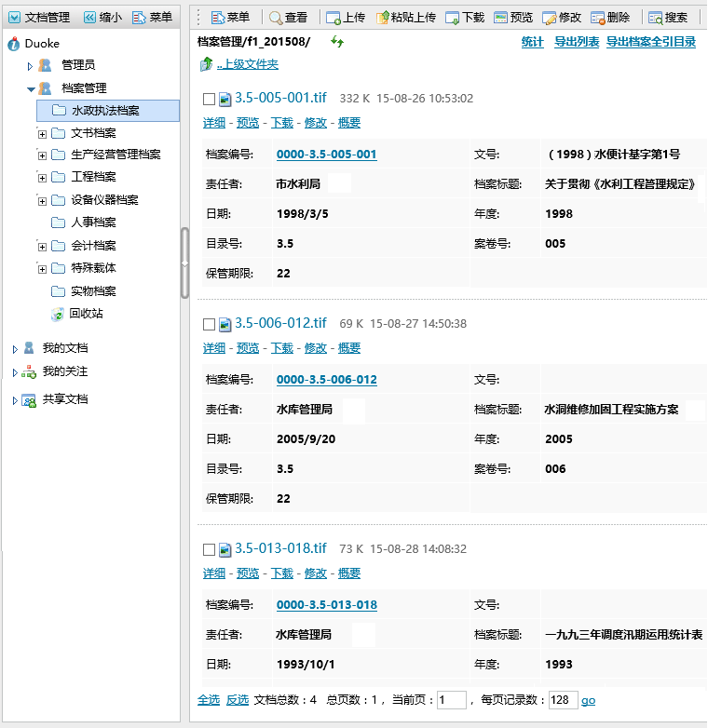
Task: Click file icon of 3.5-005-001.tif
Action: click(x=225, y=99)
